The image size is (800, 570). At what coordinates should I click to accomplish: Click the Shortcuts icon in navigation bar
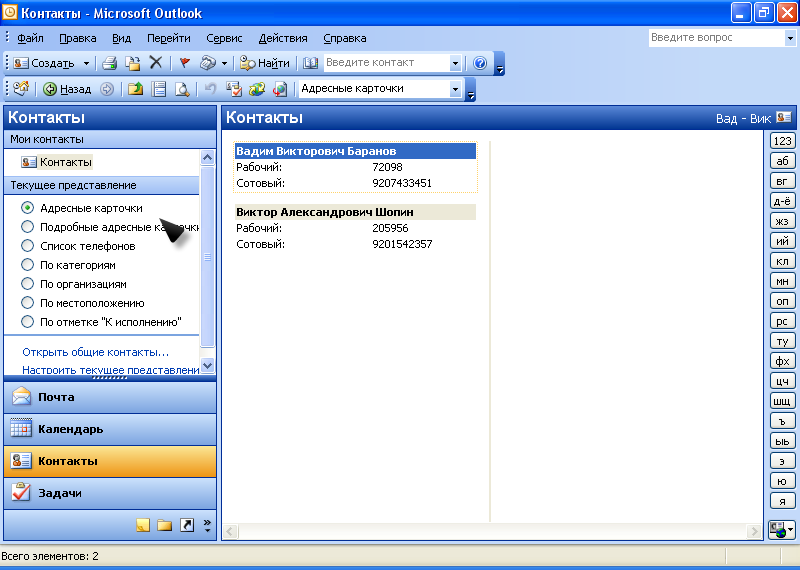pyautogui.click(x=187, y=525)
